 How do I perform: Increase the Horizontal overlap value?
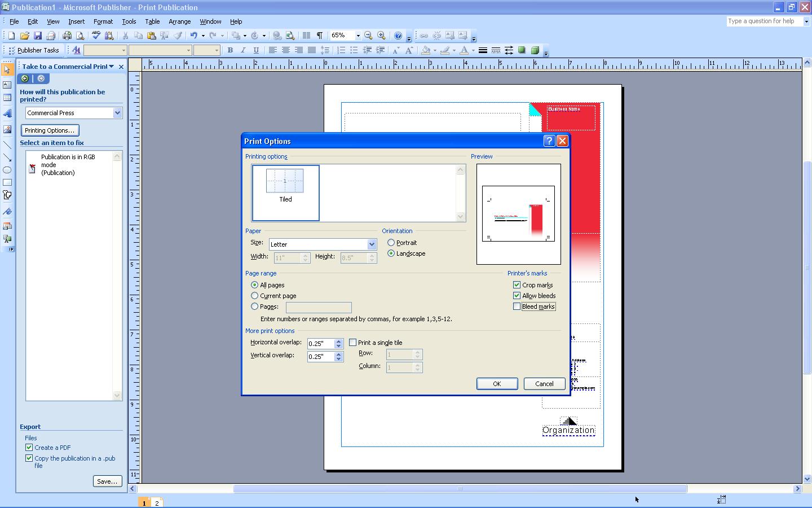click(x=339, y=340)
